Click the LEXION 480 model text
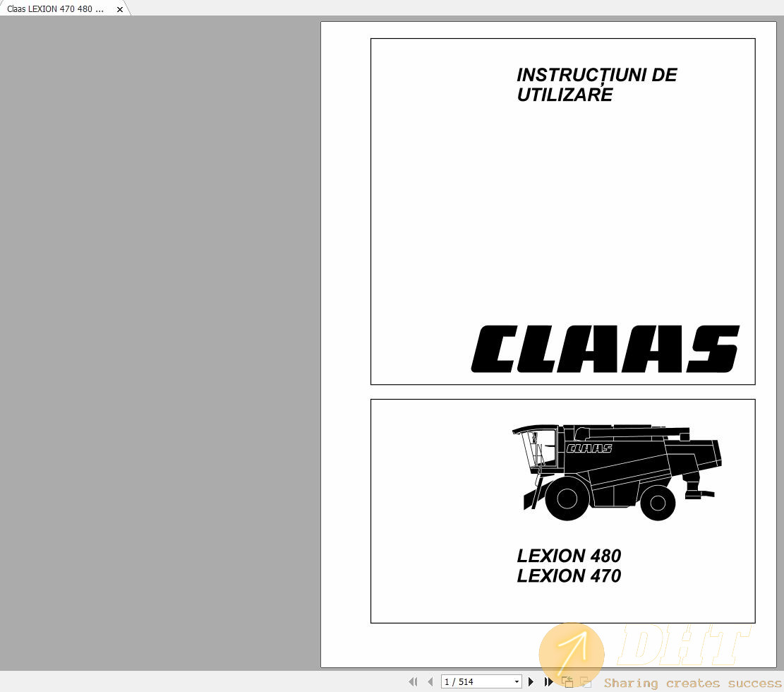This screenshot has width=784, height=692. [x=569, y=556]
